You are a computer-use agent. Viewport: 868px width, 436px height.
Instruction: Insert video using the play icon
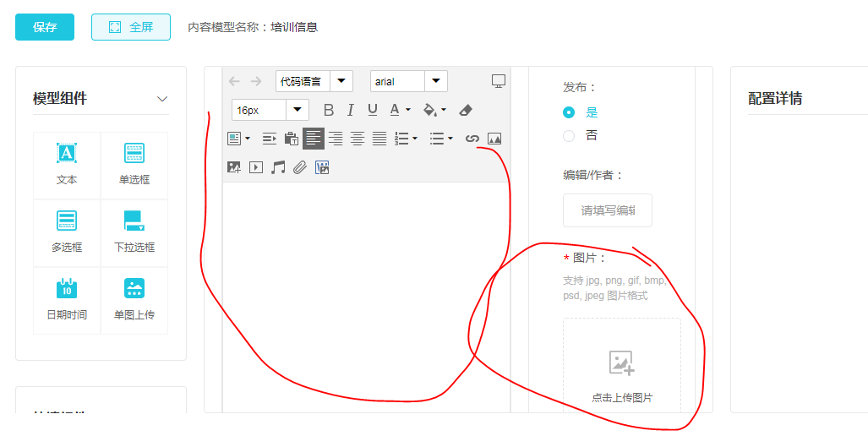[x=256, y=167]
